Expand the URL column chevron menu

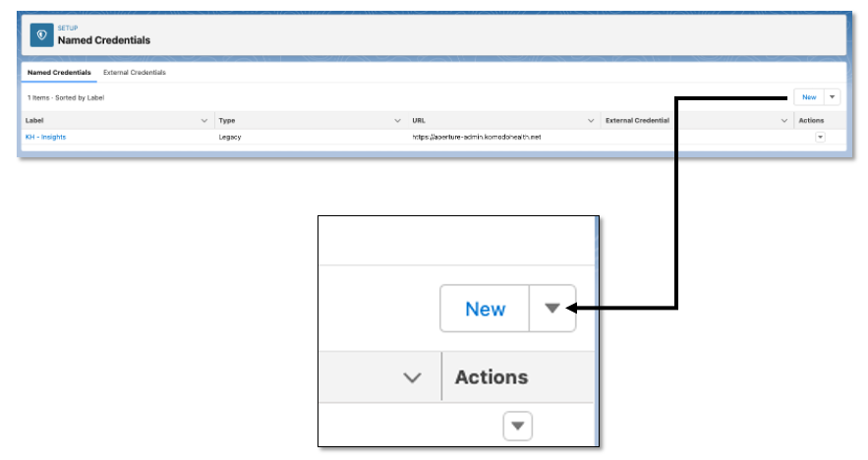click(x=591, y=121)
